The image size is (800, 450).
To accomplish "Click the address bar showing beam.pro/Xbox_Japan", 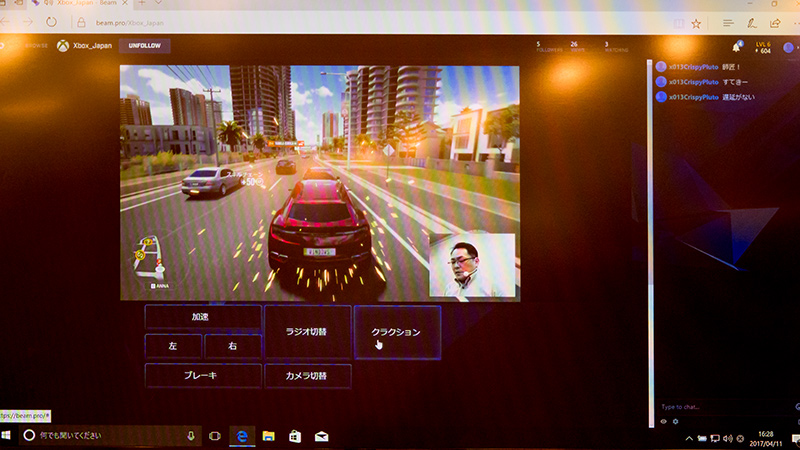I will 378,23.
